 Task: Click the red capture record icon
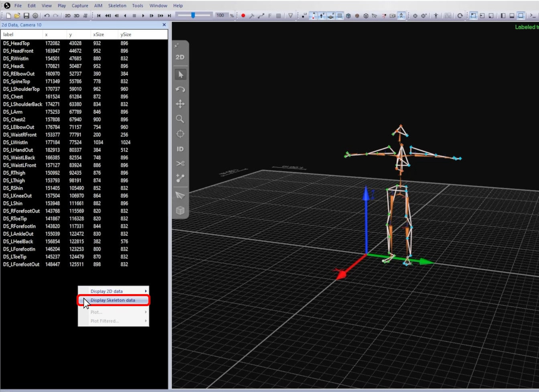243,16
